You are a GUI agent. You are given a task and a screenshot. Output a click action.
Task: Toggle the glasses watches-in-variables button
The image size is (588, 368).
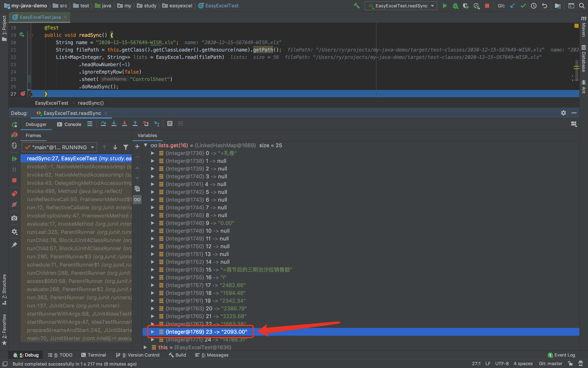coord(137,200)
